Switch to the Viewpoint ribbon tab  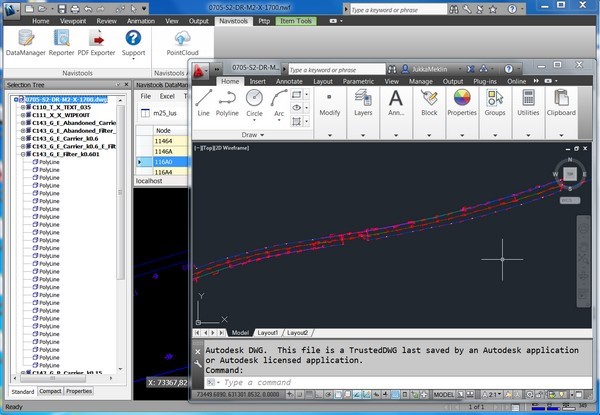(x=75, y=19)
